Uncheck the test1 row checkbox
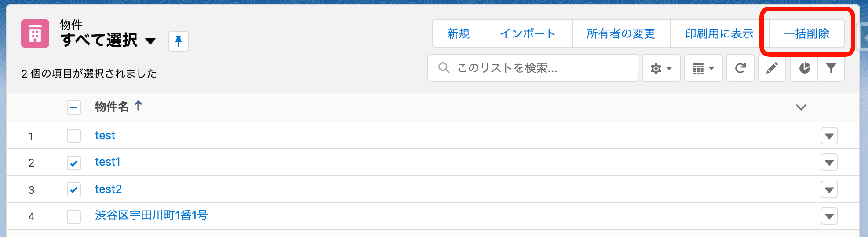Screen dimensions: 868x237 click(74, 163)
